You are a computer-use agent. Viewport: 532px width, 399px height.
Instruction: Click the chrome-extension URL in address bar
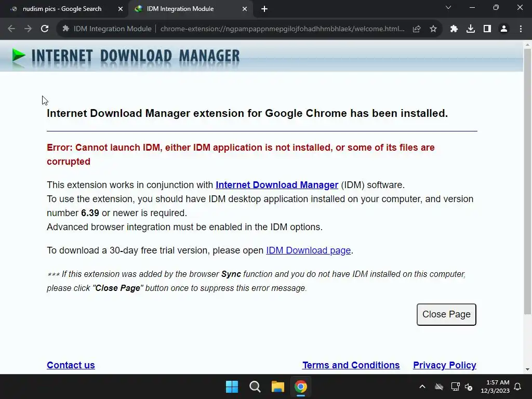click(282, 29)
